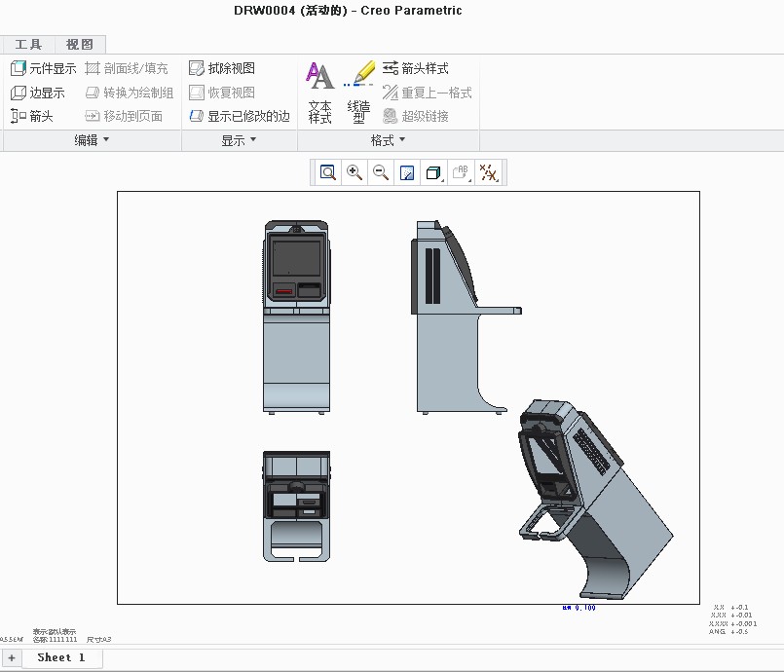Screen dimensions: 784x672
Task: Click the 元件显示 component display tool
Action: tap(43, 69)
